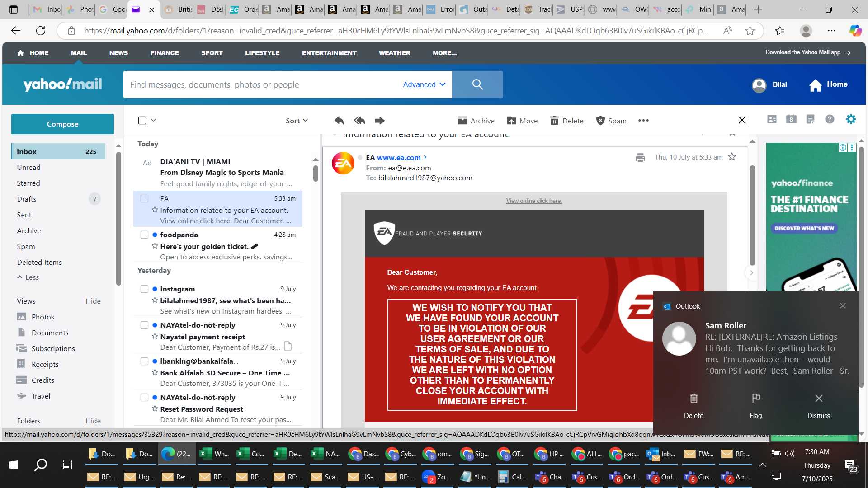The image size is (868, 488).
Task: Mark the email as Spam
Action: pyautogui.click(x=611, y=121)
